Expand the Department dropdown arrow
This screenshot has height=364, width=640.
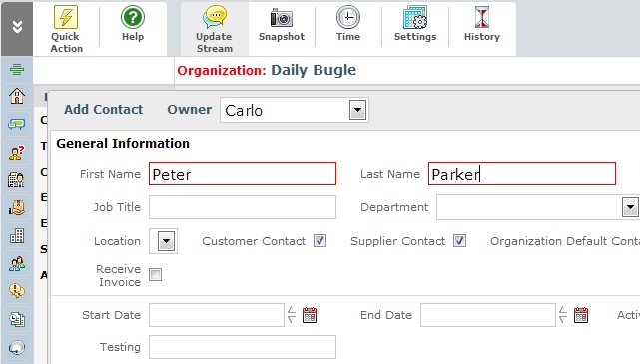point(630,207)
